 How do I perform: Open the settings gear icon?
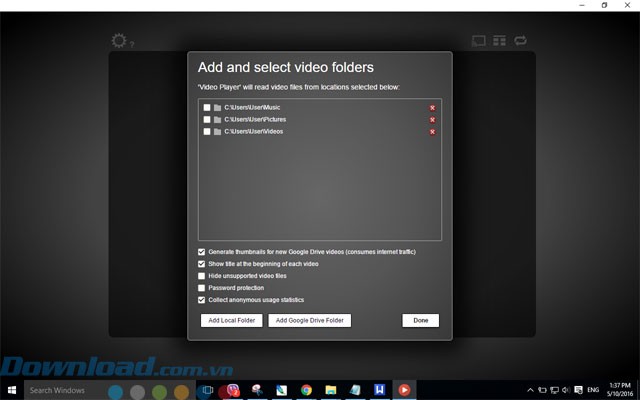119,40
